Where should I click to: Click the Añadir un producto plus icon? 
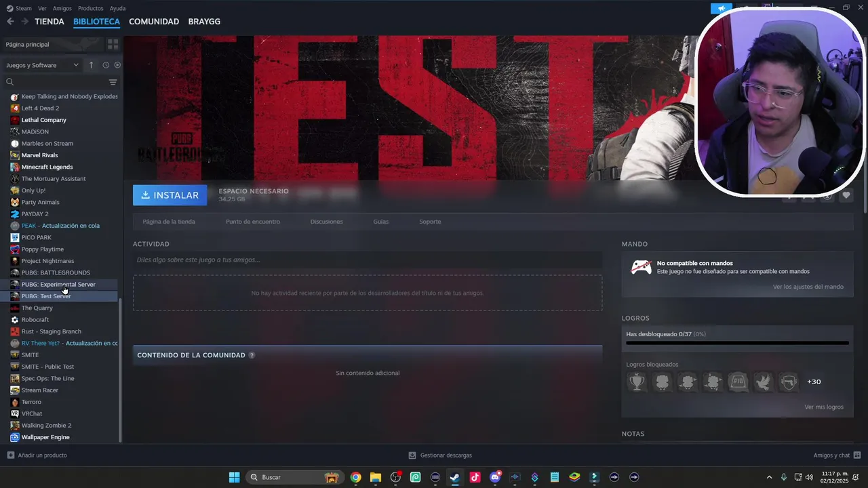[x=10, y=455]
